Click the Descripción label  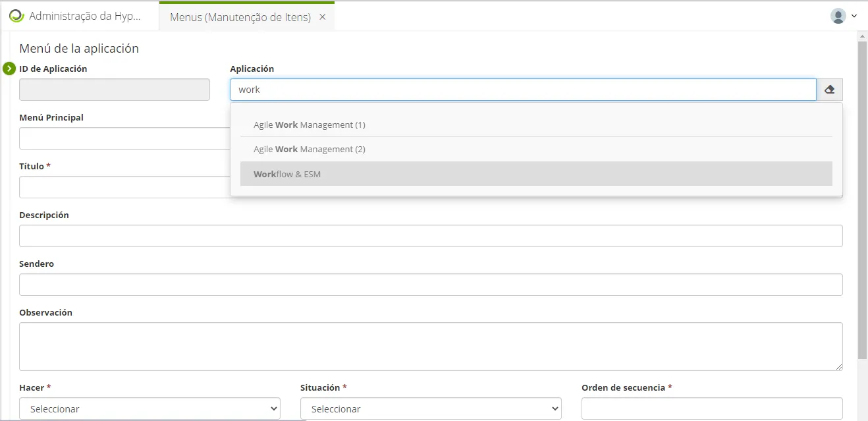coord(43,215)
